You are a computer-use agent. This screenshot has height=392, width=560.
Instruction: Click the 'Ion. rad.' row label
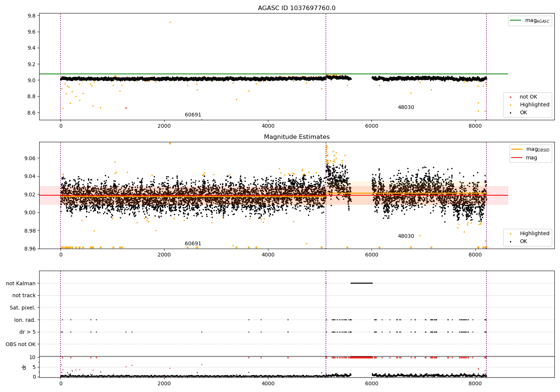25,320
